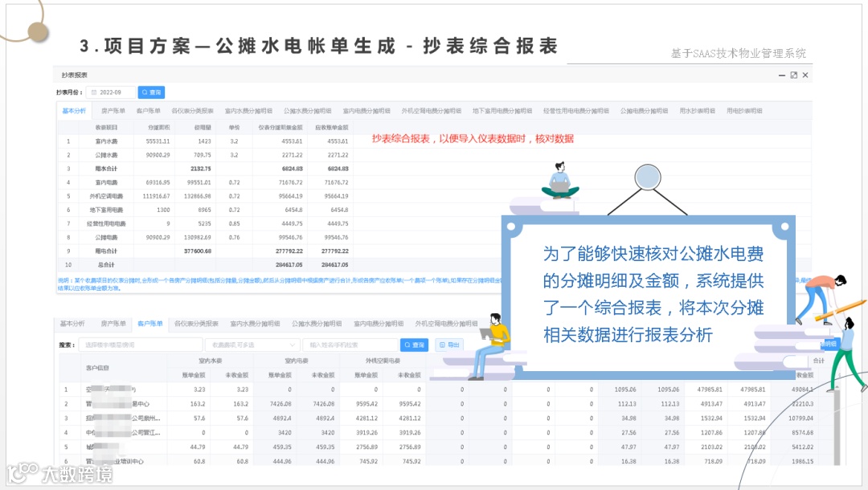Click the 公摊电费 row in the basic analysis table
Screen dimensions: 868x490
[x=206, y=237]
